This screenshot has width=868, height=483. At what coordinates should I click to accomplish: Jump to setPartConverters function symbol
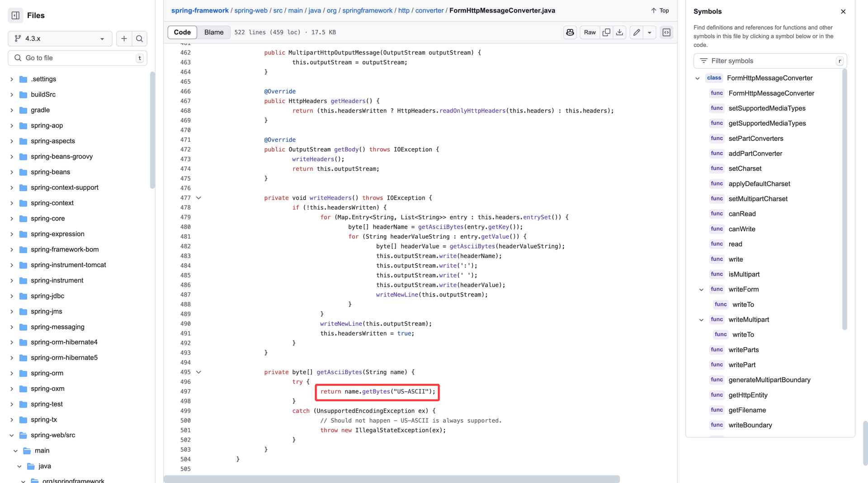click(x=755, y=138)
